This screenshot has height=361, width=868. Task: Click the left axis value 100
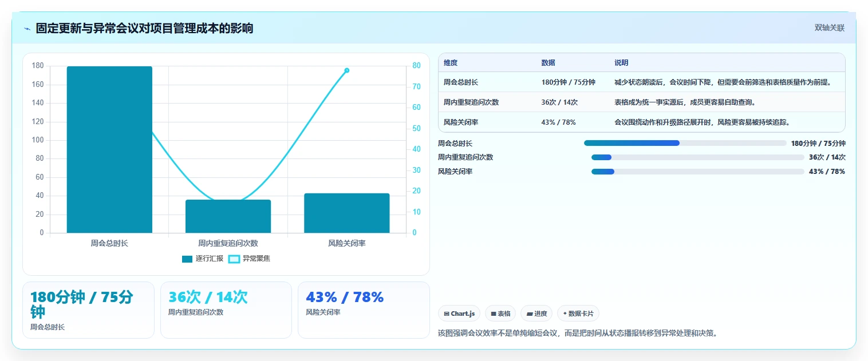(38, 140)
